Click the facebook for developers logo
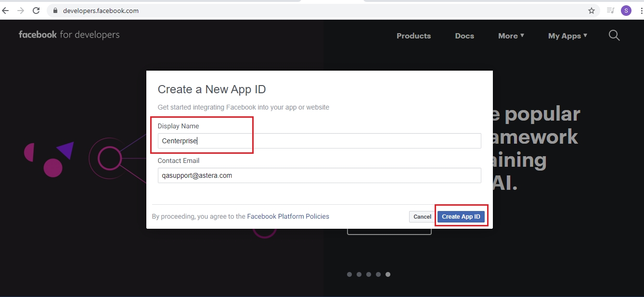This screenshot has width=644, height=297. [69, 35]
